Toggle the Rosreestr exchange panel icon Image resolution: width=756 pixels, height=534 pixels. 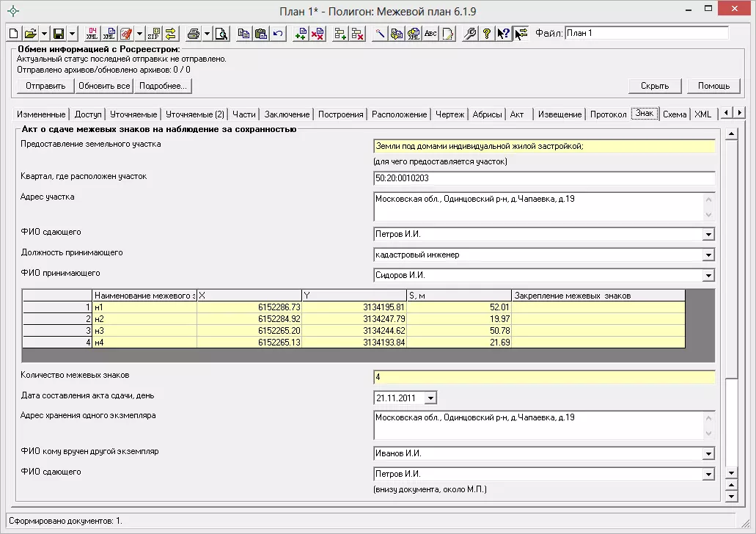pos(521,33)
